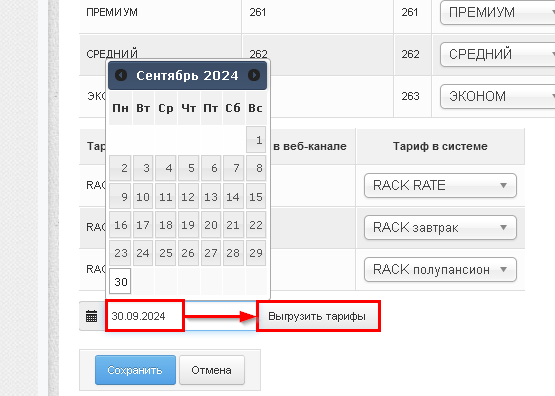
Task: Click the Выгрузить тарифы button
Action: (x=317, y=316)
